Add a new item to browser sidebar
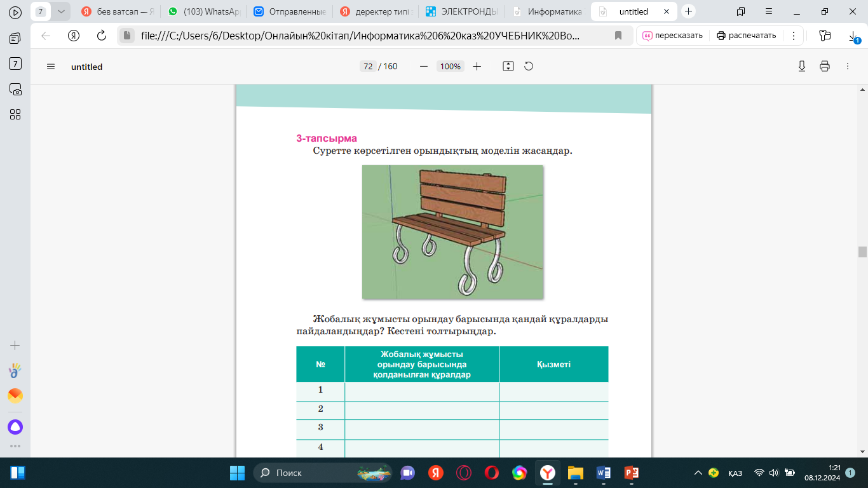868x488 pixels. 15,346
